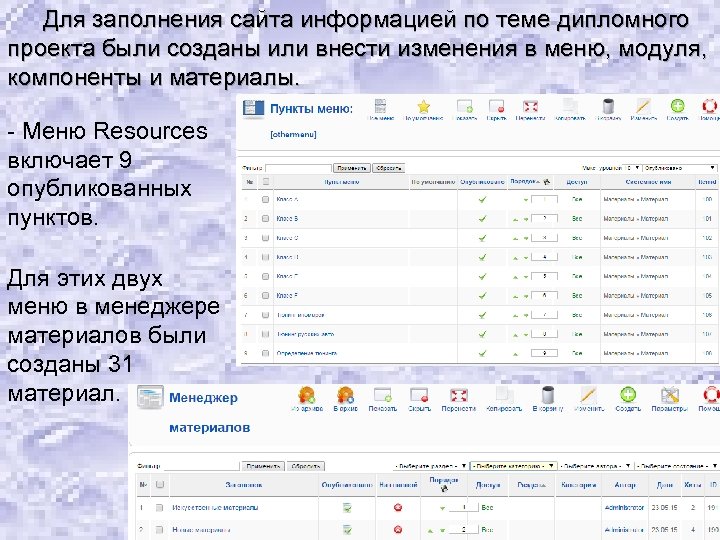Open Параметры icon in Менеджер материалов
The height and width of the screenshot is (540, 720).
(x=669, y=395)
